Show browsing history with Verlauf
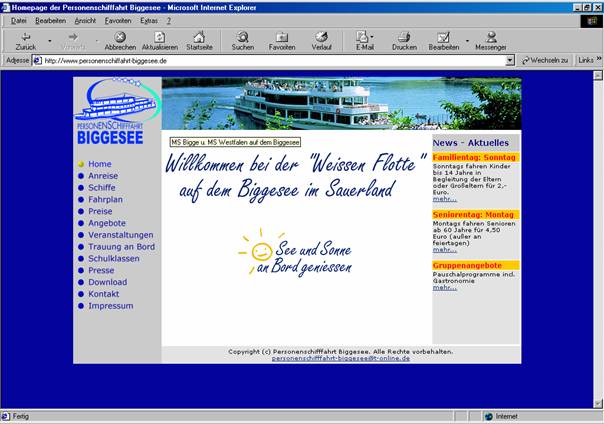 point(321,41)
